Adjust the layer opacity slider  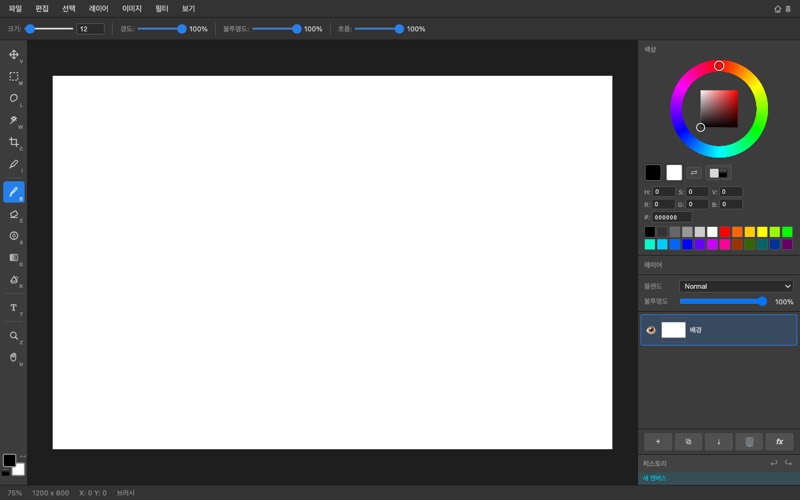tap(723, 302)
